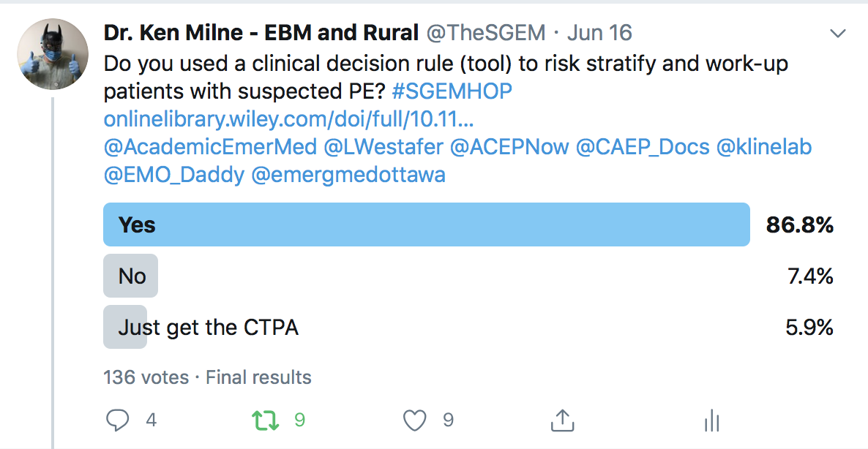
Task: Open the @TheSGEM handle
Action: click(485, 33)
